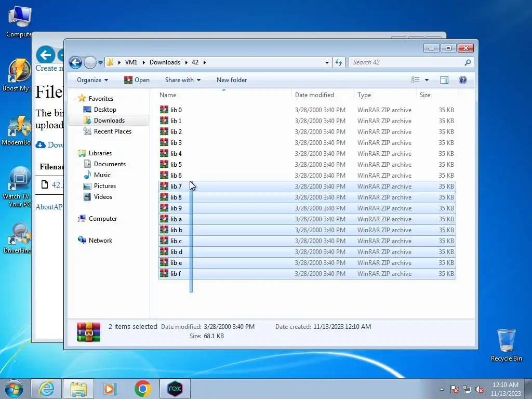Open the address bar history dropdown

[x=327, y=62]
